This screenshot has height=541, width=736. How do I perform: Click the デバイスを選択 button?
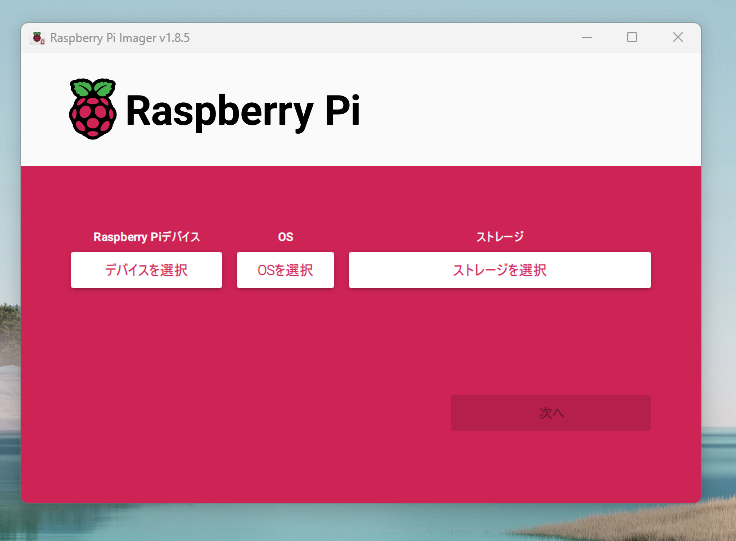pos(146,270)
